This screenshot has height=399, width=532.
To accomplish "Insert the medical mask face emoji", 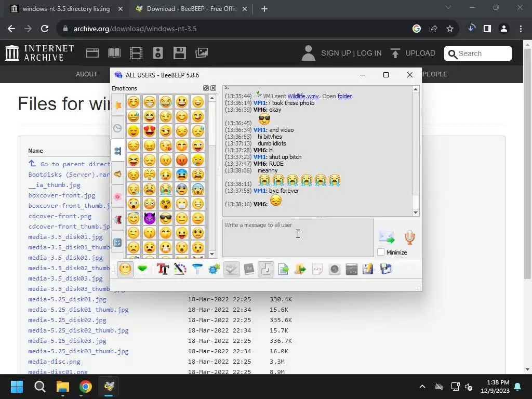I will coord(182,204).
